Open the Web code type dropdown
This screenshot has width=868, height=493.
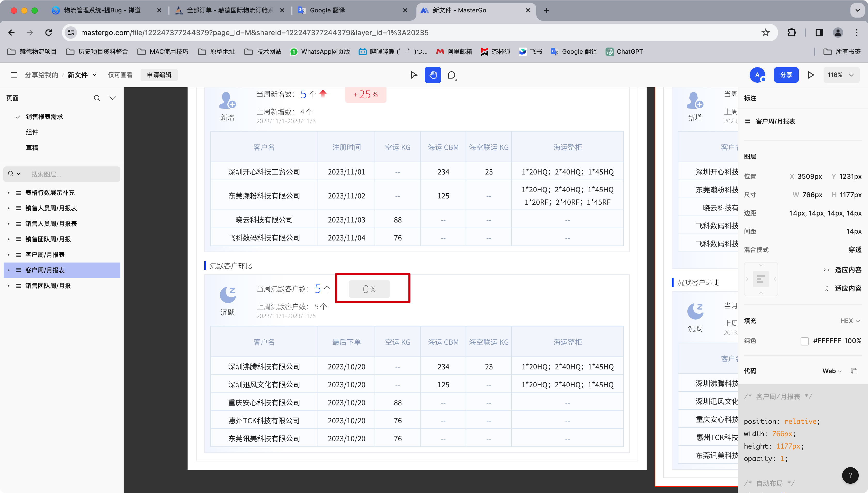pyautogui.click(x=832, y=371)
